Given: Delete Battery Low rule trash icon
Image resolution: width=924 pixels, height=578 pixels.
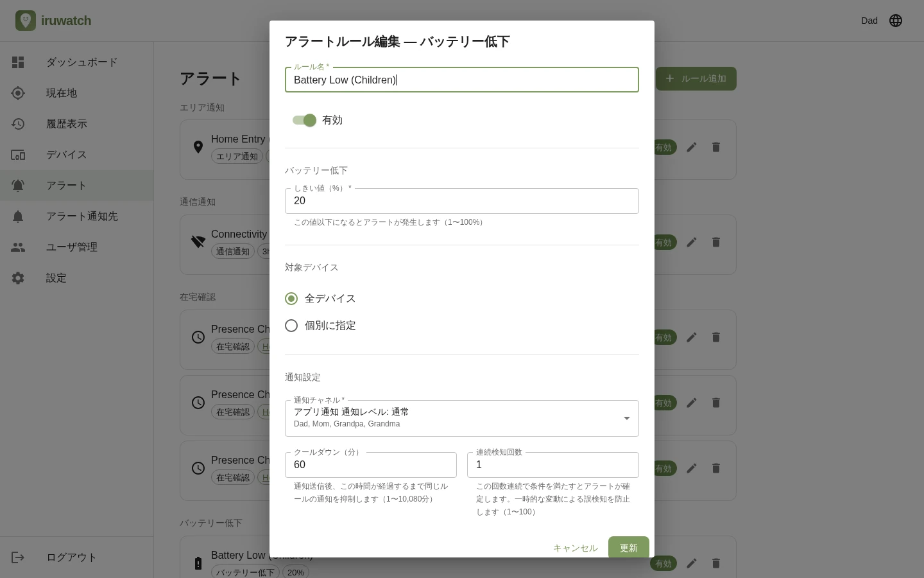Looking at the screenshot, I should [x=716, y=563].
